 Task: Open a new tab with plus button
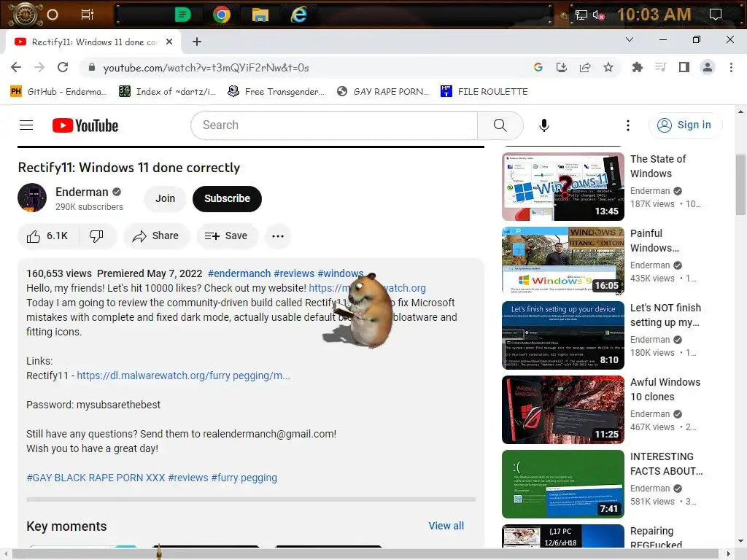[x=197, y=42]
